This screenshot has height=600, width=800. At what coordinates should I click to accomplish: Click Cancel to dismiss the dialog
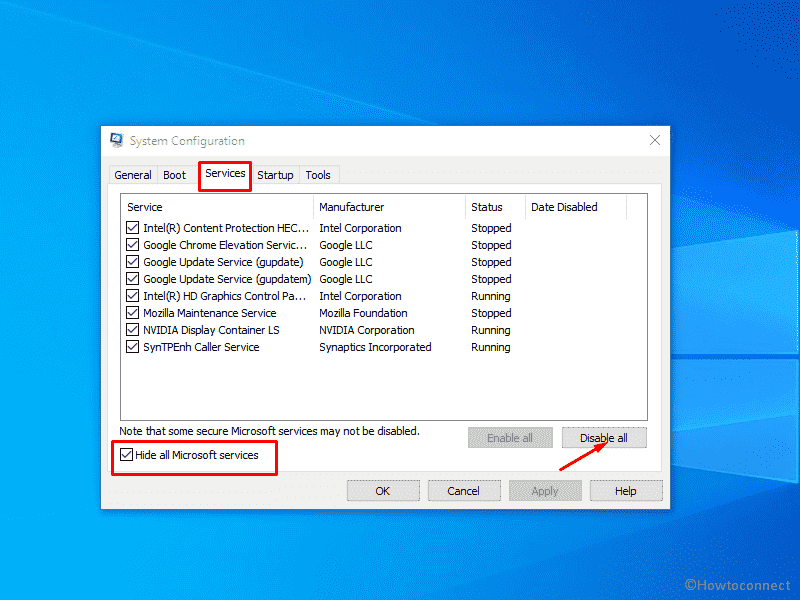coord(464,490)
